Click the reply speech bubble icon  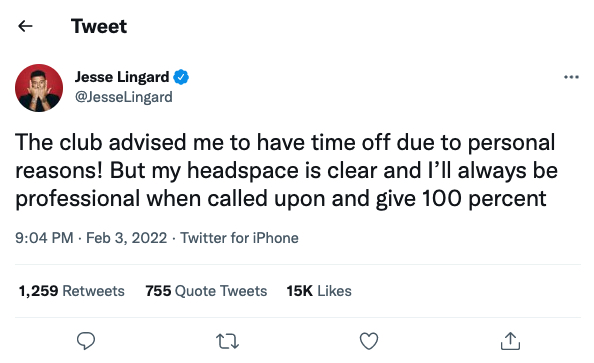(x=86, y=340)
